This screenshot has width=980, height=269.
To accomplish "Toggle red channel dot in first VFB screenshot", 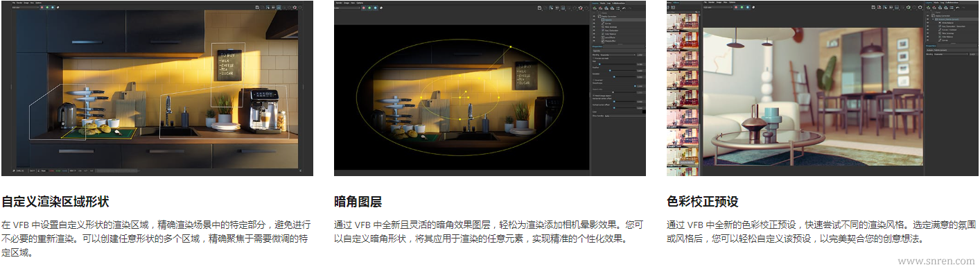I will point(42,8).
